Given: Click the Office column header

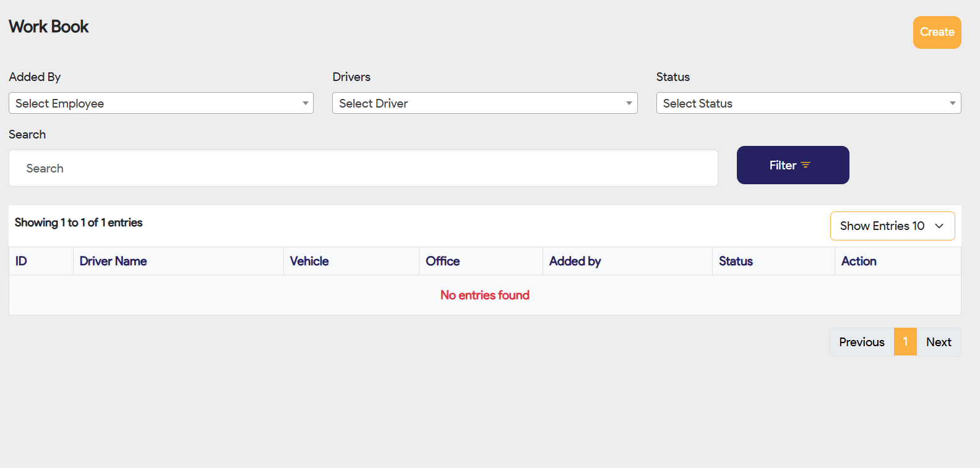Looking at the screenshot, I should click(442, 262).
